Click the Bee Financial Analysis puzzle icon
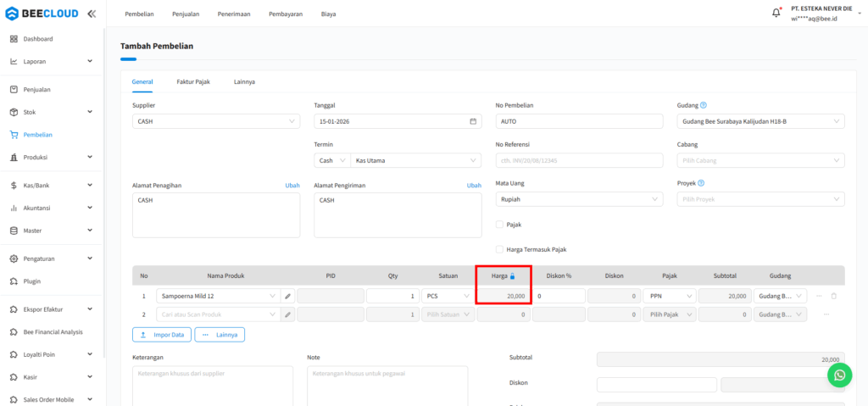Screen dimensions: 868x406 tap(14, 331)
